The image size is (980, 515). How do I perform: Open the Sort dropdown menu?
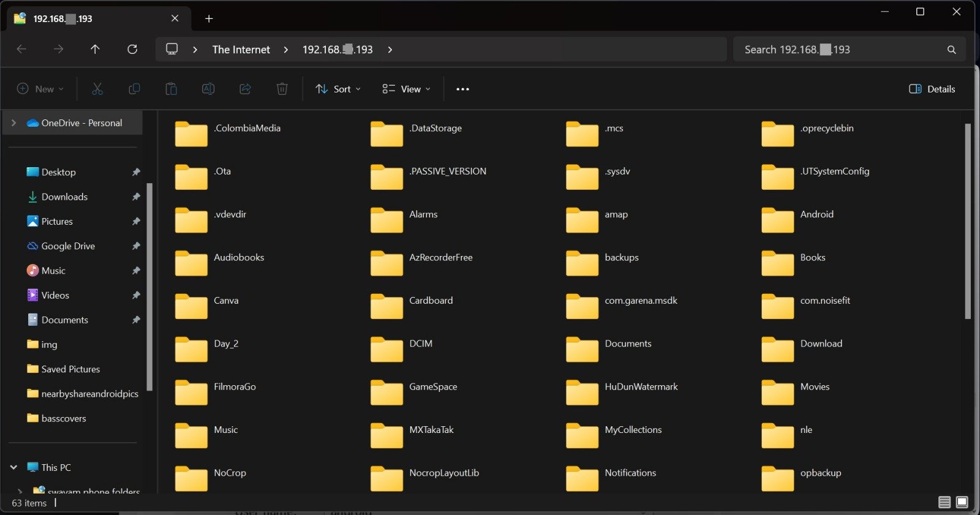pyautogui.click(x=337, y=89)
